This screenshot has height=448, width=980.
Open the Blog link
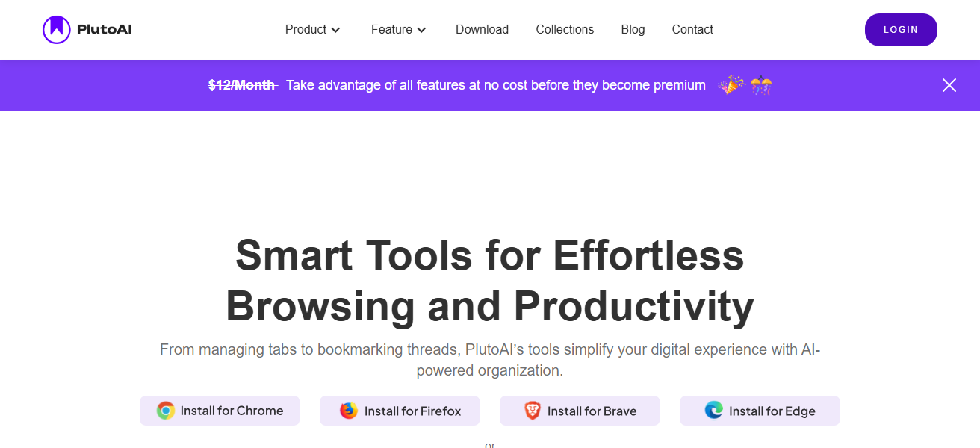(633, 30)
